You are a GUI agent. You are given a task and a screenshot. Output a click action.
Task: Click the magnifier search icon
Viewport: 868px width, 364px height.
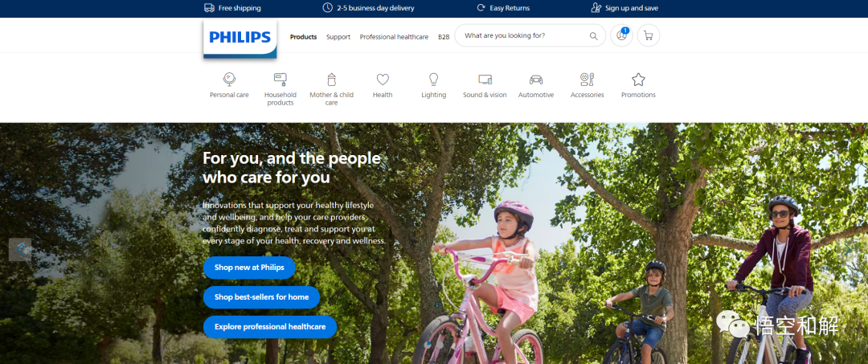[593, 36]
